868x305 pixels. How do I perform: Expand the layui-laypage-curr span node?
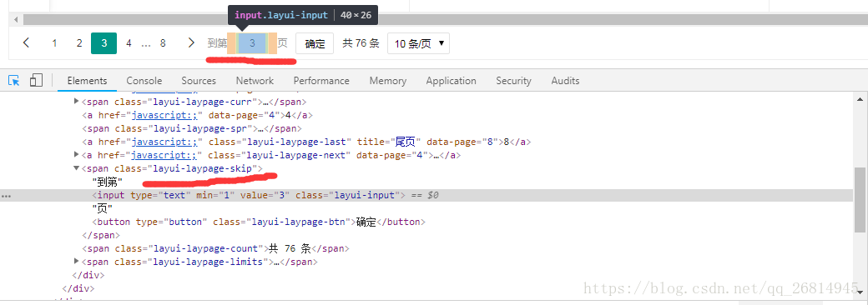click(x=77, y=102)
